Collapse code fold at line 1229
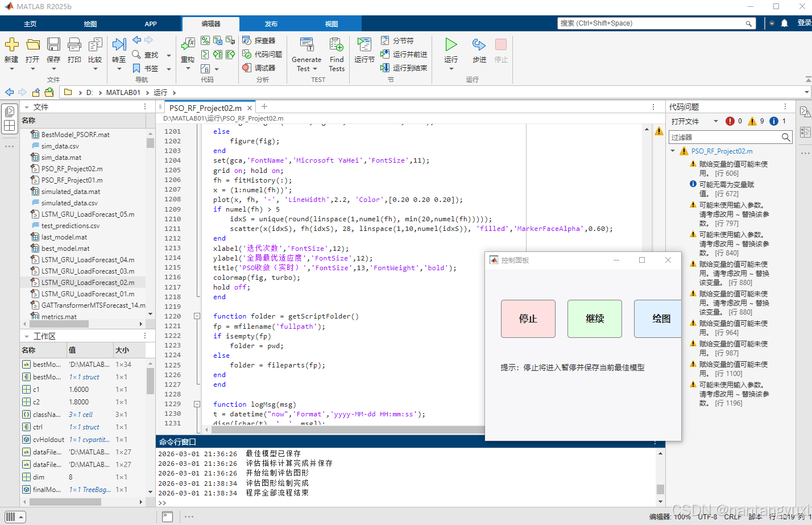 click(197, 404)
